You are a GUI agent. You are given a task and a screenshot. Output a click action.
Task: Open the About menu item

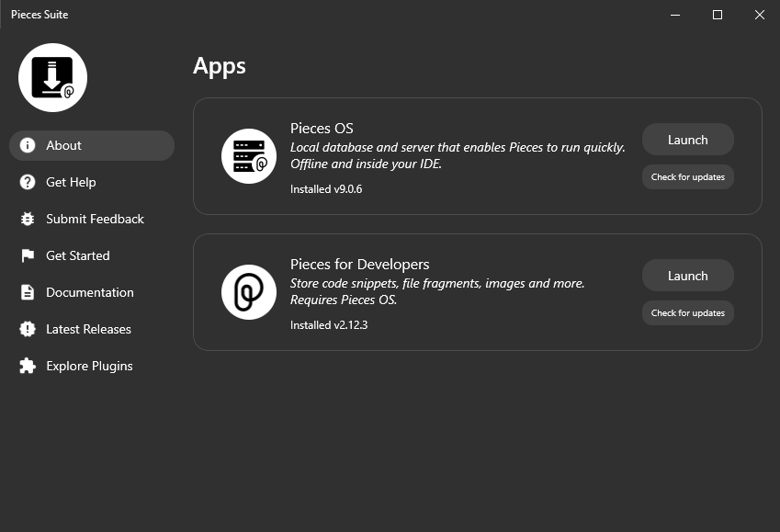64,145
